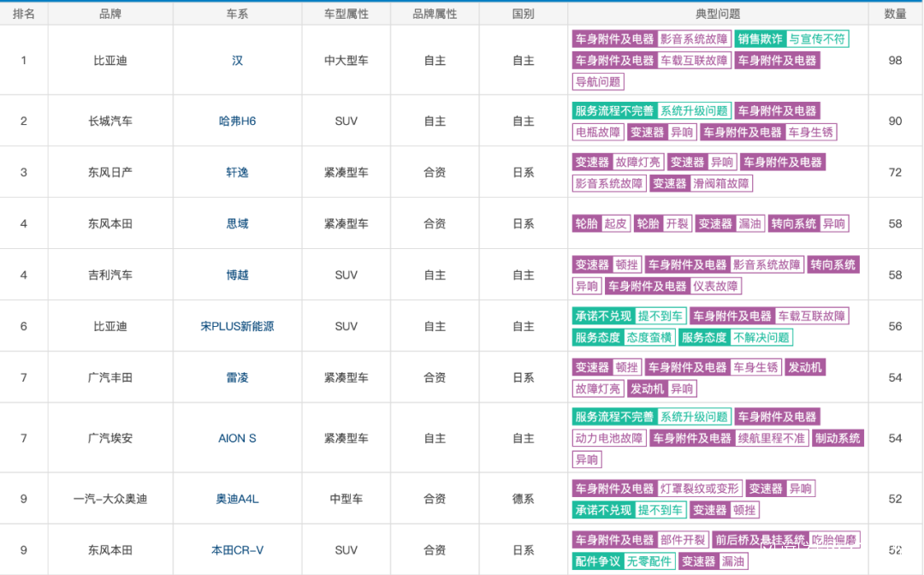The image size is (924, 575).
Task: Click the 长城汽车 brand cell
Action: coord(110,122)
